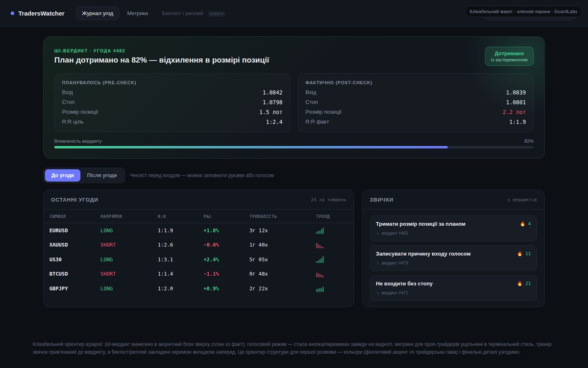Follow the вердикт #471 link
The width and height of the screenshot is (588, 368).
tap(394, 293)
